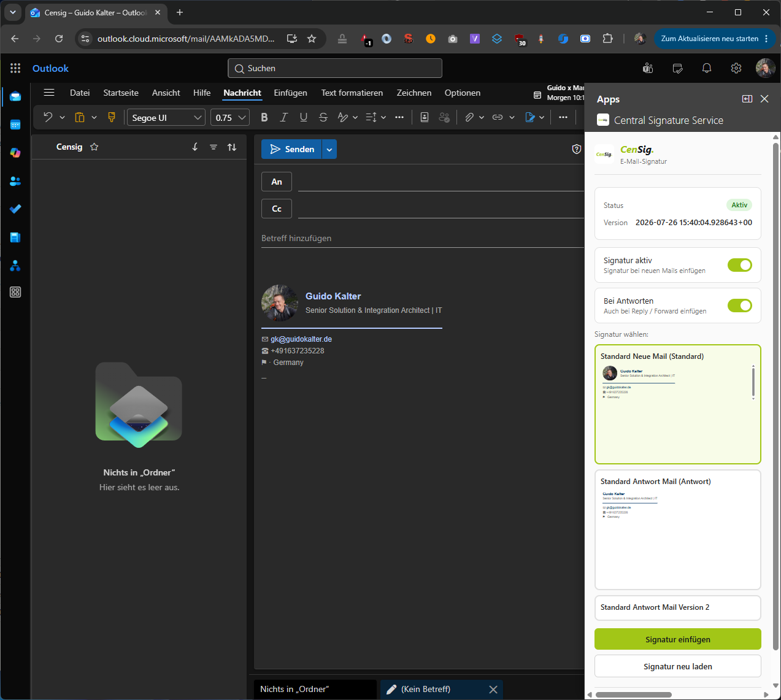The image size is (781, 700).
Task: Click the Betreff hinzufügen subject field
Action: pos(422,238)
